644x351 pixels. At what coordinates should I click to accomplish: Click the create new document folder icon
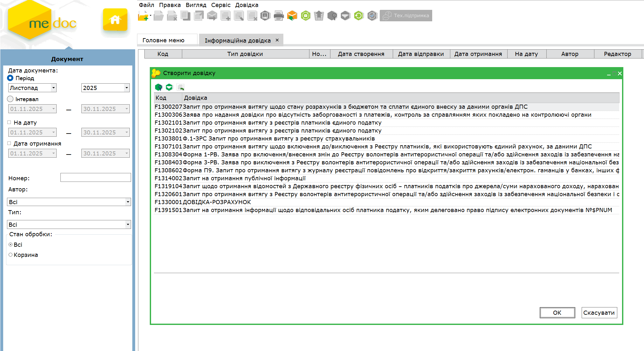[143, 16]
